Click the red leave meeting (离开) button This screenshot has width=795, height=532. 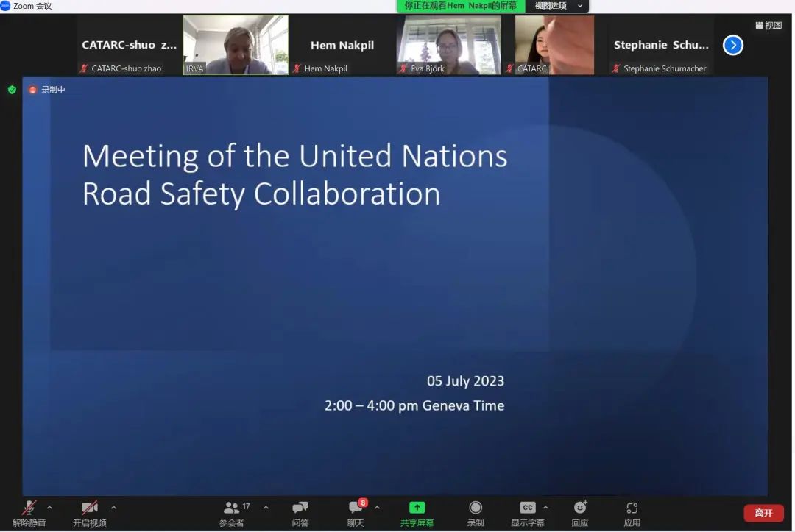[x=763, y=513]
